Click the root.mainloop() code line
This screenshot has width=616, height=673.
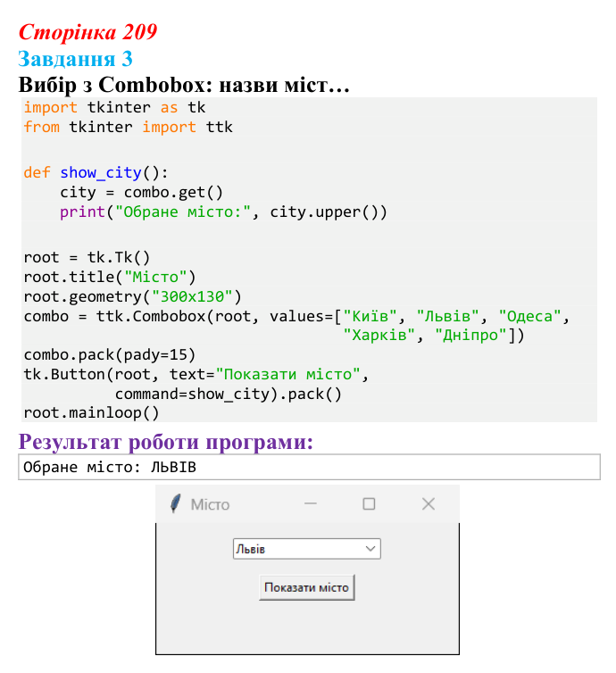pyautogui.click(x=91, y=413)
